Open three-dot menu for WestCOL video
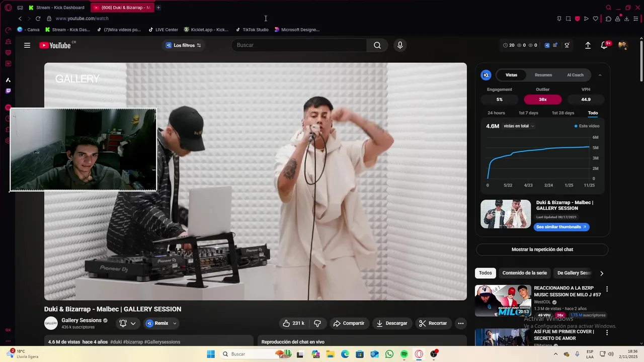644x362 pixels. [x=607, y=289]
